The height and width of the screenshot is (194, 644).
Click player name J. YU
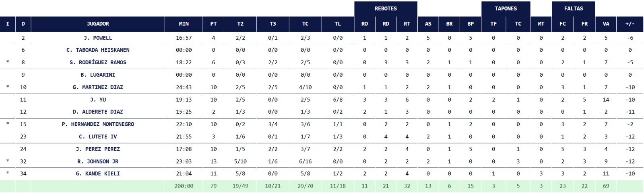[x=98, y=100]
